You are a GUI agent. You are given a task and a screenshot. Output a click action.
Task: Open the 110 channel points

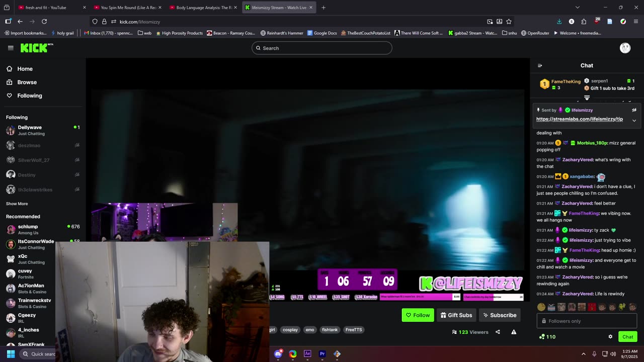click(547, 337)
